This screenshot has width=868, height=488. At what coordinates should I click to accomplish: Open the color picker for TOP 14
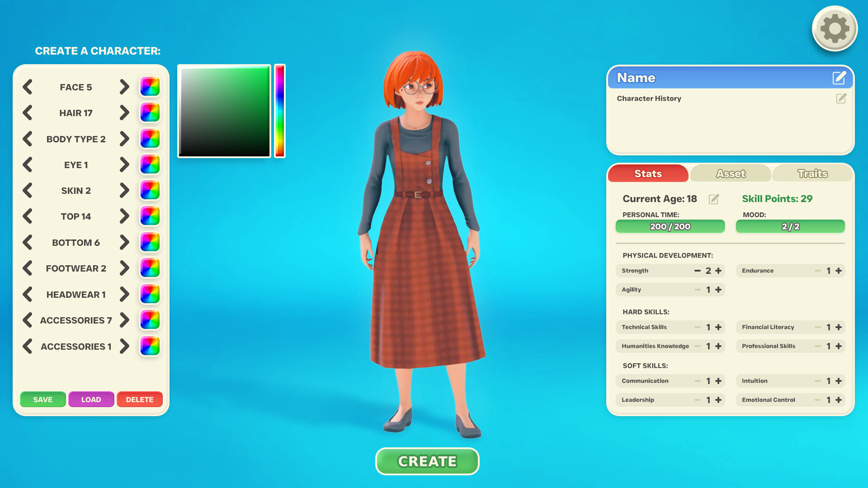click(150, 216)
